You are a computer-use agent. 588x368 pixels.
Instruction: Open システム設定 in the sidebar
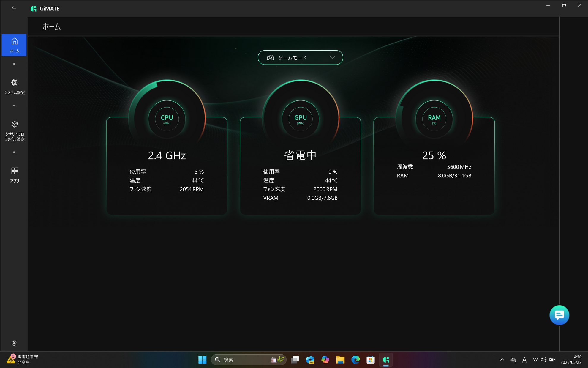pyautogui.click(x=14, y=87)
